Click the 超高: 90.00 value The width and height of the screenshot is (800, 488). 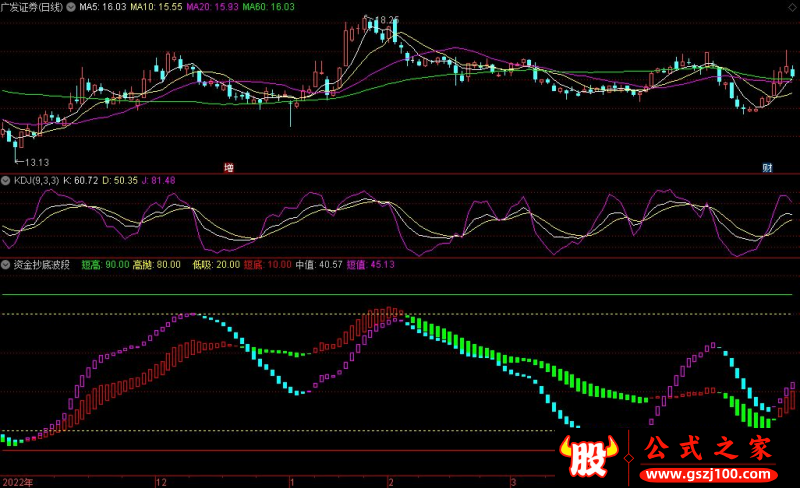[x=105, y=264]
